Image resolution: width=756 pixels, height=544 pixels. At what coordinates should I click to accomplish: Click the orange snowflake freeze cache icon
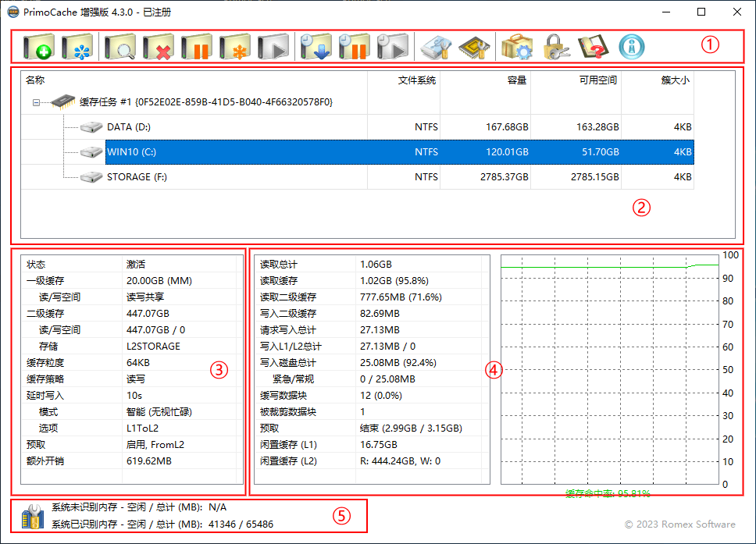point(235,47)
